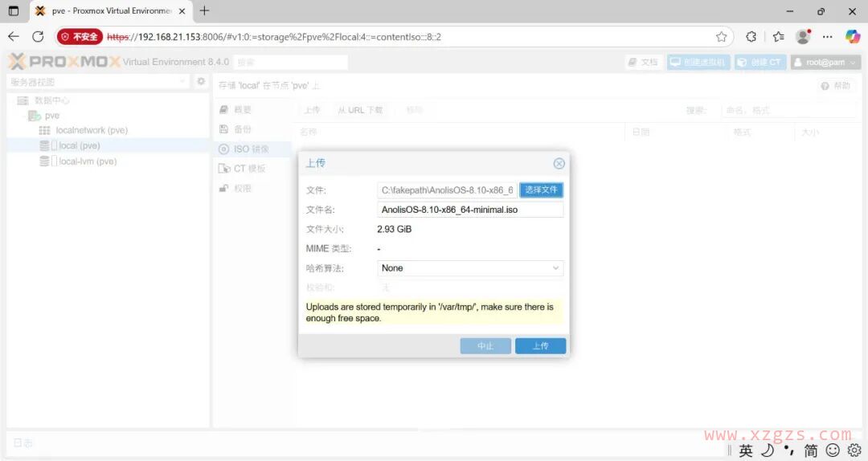Select local-lvm (pve) storage node
The image size is (868, 461).
point(87,161)
